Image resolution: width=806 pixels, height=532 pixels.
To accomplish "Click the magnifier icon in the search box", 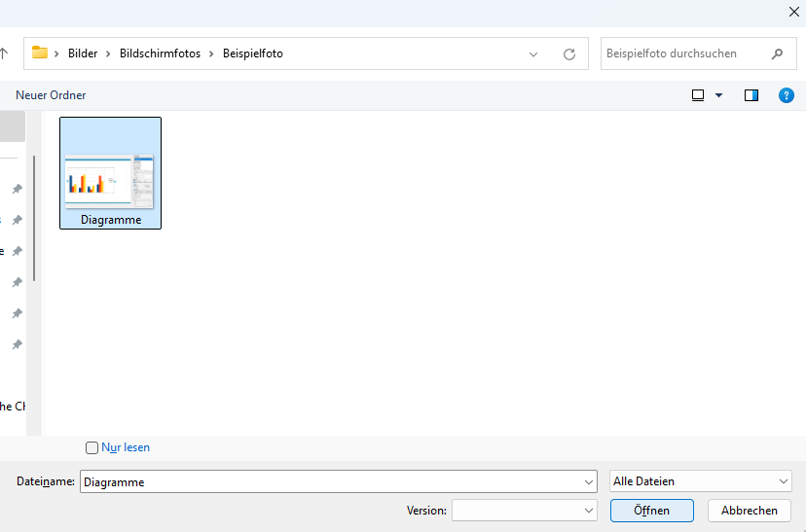I will (x=777, y=54).
